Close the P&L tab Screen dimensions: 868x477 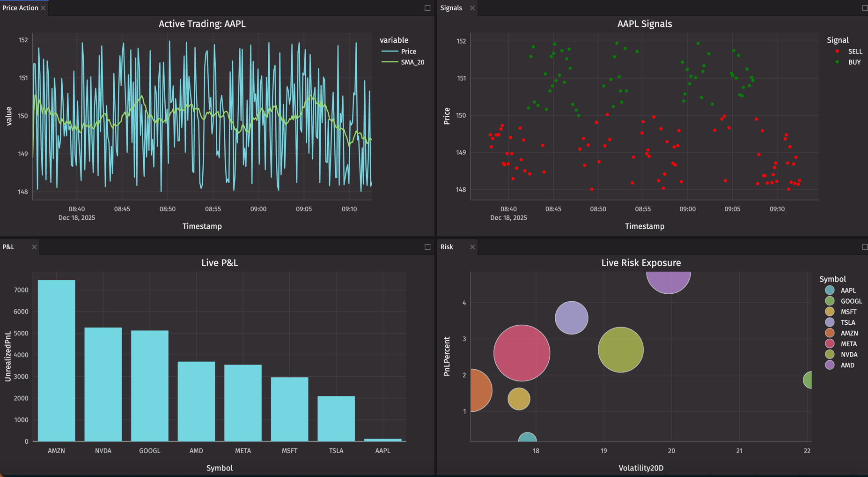(x=34, y=247)
